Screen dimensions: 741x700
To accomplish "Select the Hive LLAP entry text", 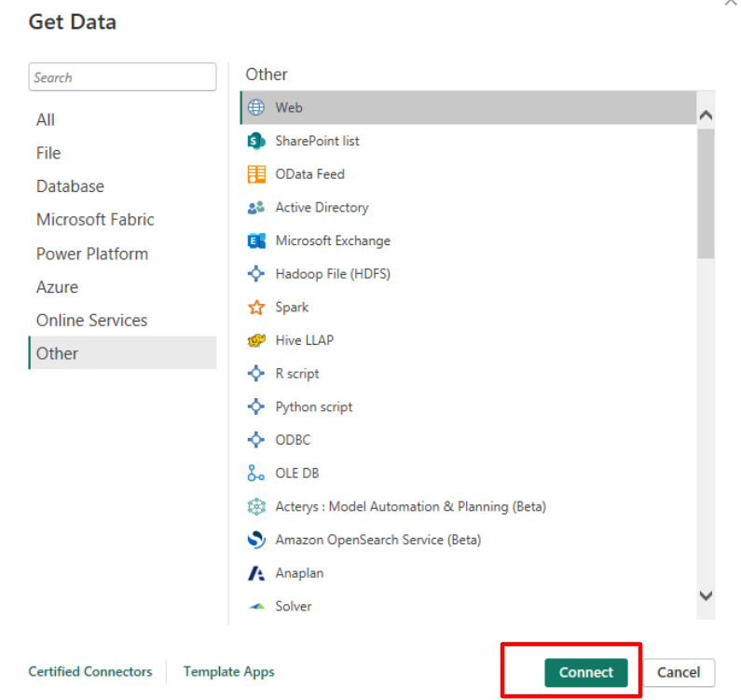I will tap(305, 340).
